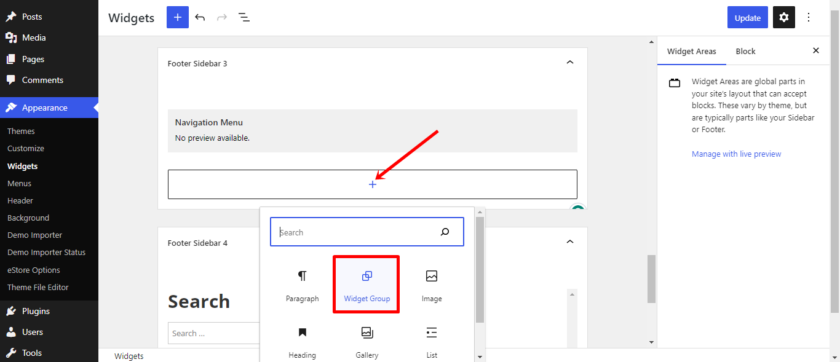This screenshot has height=362, width=840.
Task: Toggle the settings gear panel
Action: click(784, 18)
